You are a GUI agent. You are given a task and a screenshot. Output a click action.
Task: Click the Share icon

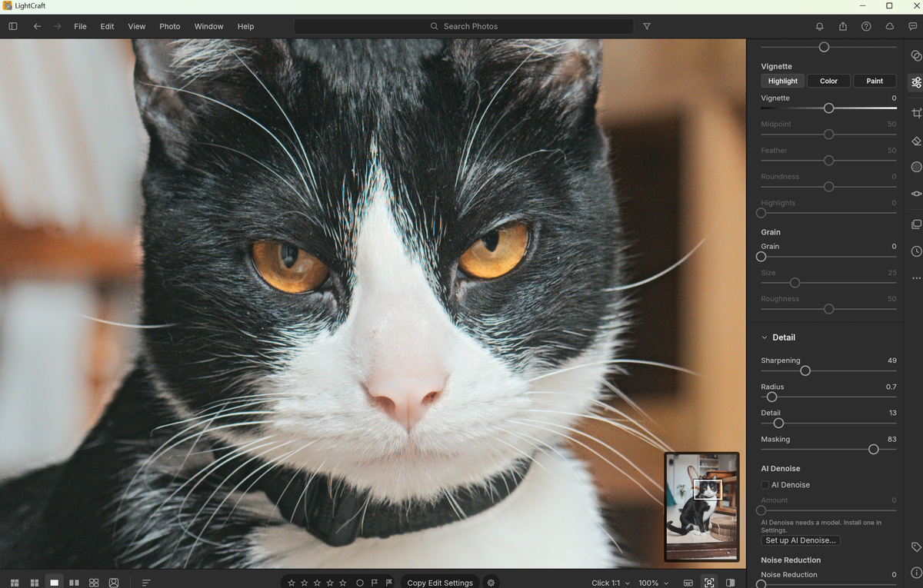pyautogui.click(x=843, y=26)
